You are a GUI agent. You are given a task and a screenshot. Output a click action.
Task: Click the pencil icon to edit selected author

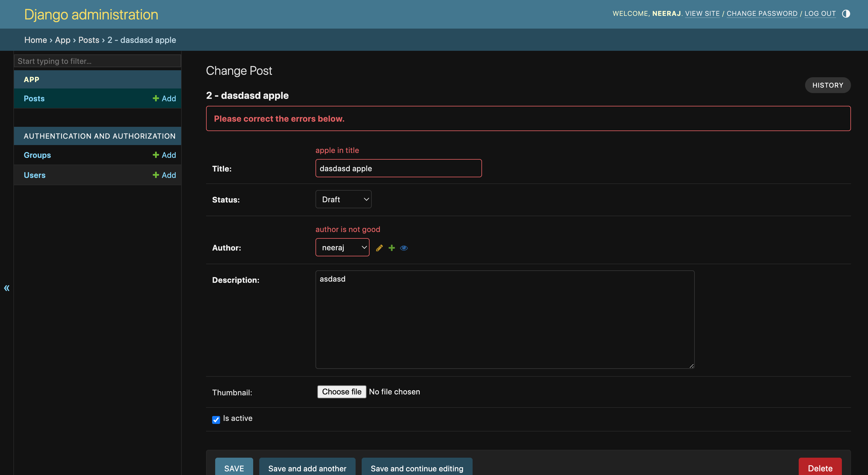pos(379,248)
